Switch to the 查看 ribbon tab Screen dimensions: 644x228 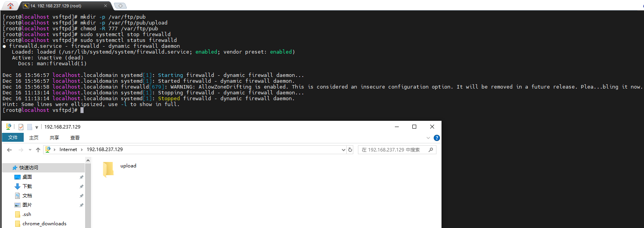pos(75,138)
